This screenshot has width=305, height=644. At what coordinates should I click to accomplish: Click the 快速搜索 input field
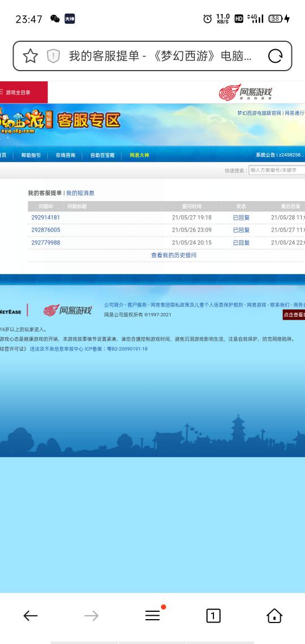277,170
